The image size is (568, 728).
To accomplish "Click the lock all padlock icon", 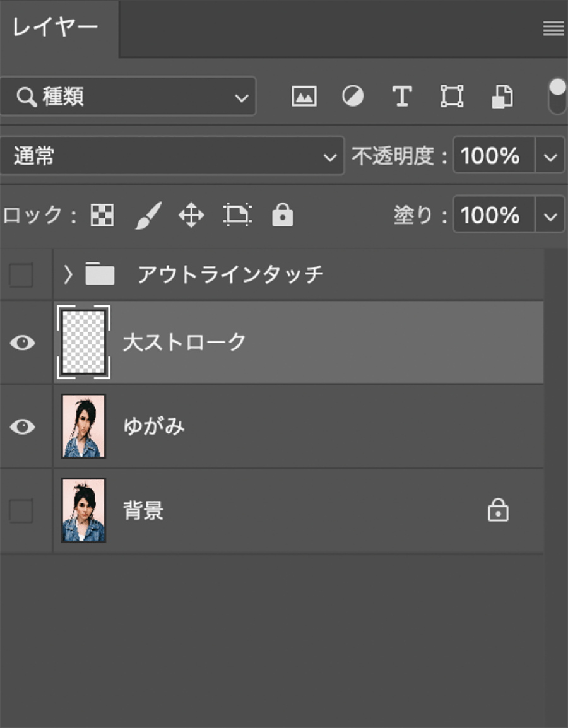I will (282, 215).
